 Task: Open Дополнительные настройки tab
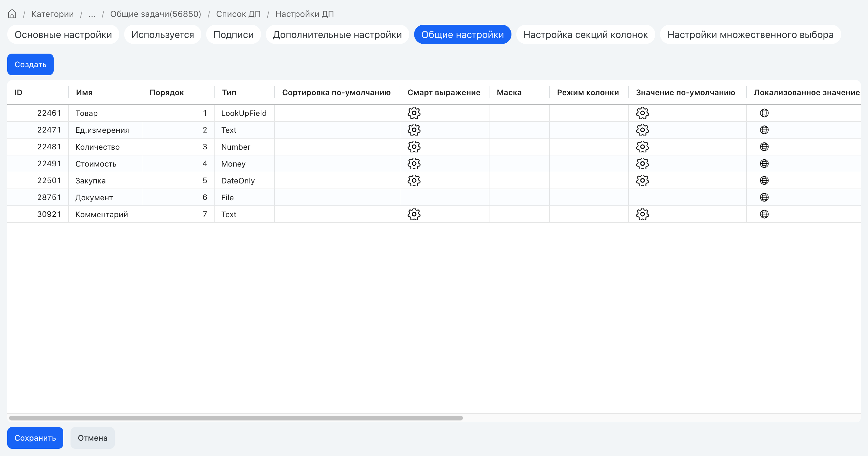tap(337, 34)
